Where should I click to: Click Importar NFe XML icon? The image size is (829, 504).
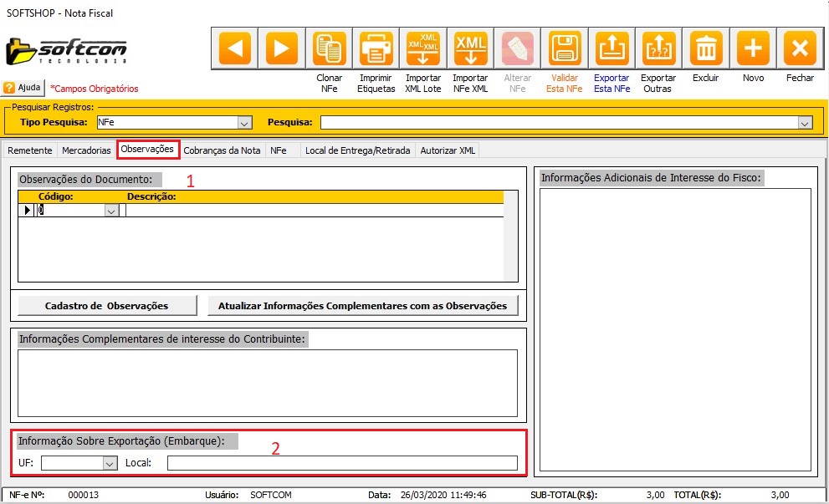[x=470, y=48]
